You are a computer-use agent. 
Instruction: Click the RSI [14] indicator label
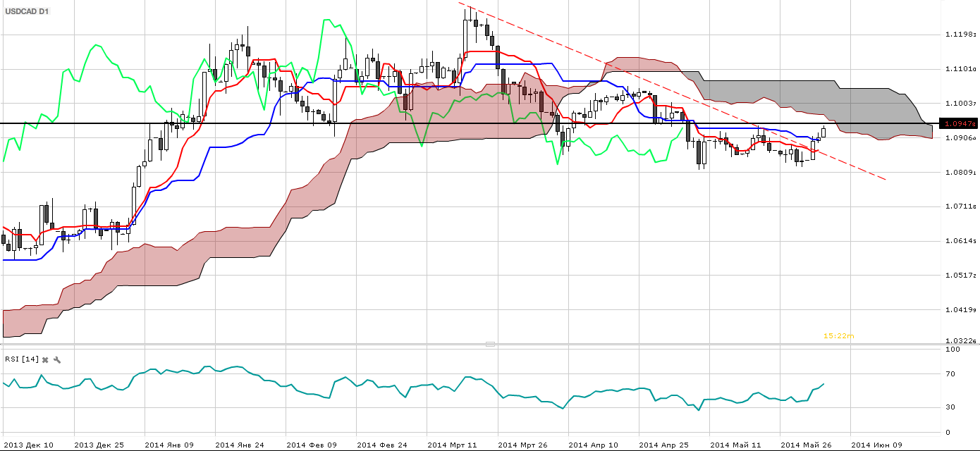21,359
